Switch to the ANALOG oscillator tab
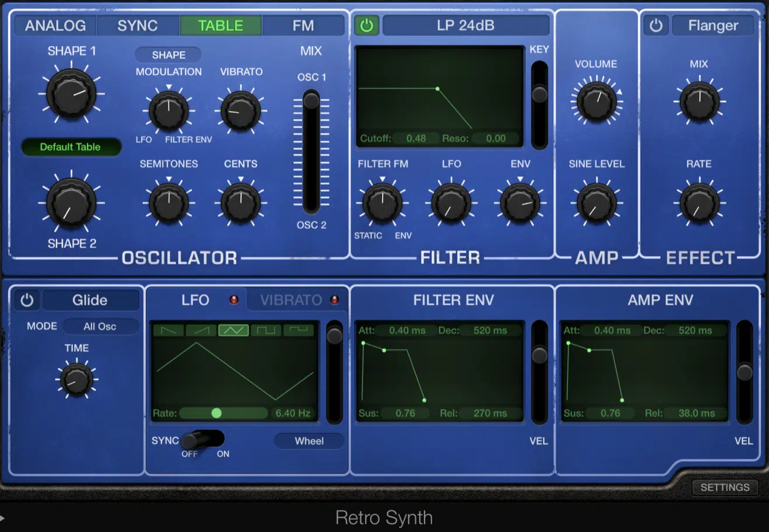 pyautogui.click(x=55, y=26)
